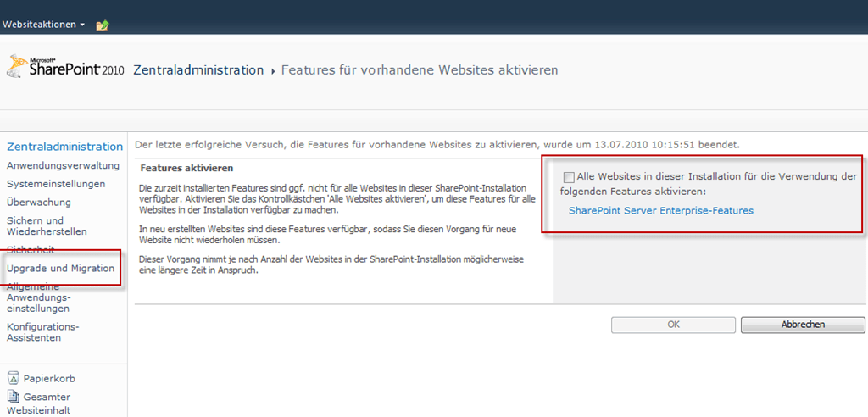Click the last successful attempt status text
The image size is (868, 417).
pyautogui.click(x=437, y=145)
